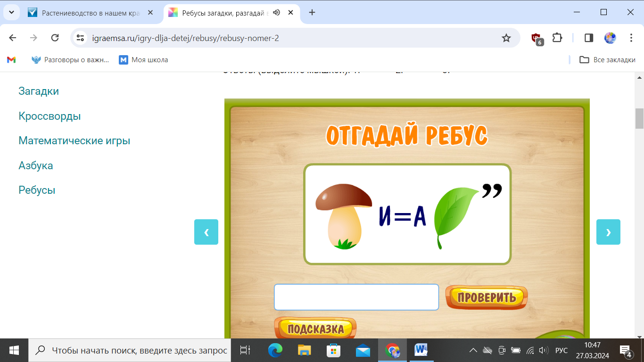Open the Extensions puzzle menu
Screen dimensions: 644x362
pos(558,38)
